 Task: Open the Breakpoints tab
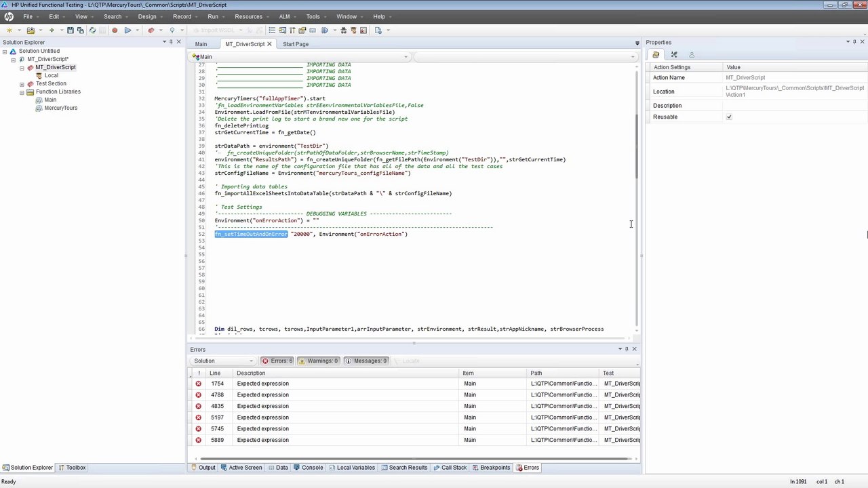pos(491,468)
